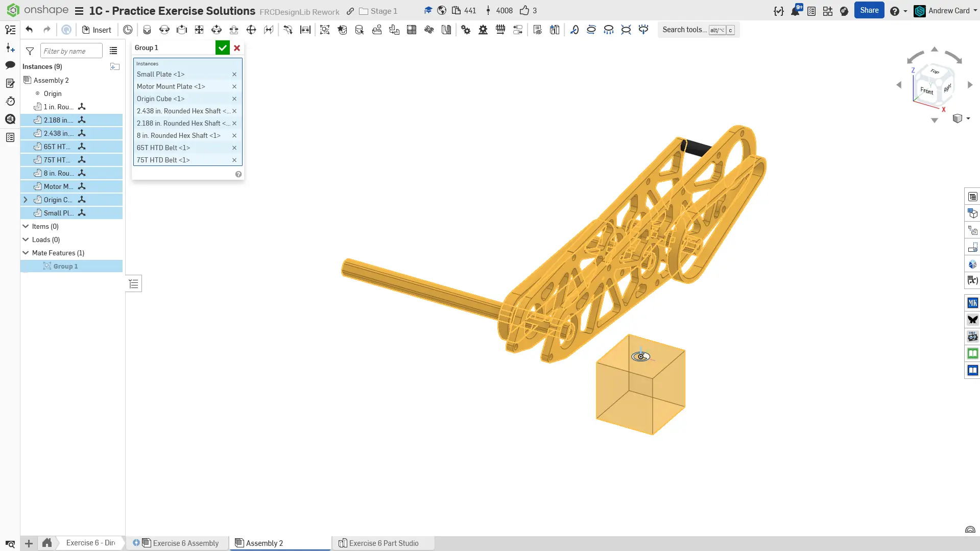
Task: Like the document with thumbs-up icon
Action: [x=524, y=11]
